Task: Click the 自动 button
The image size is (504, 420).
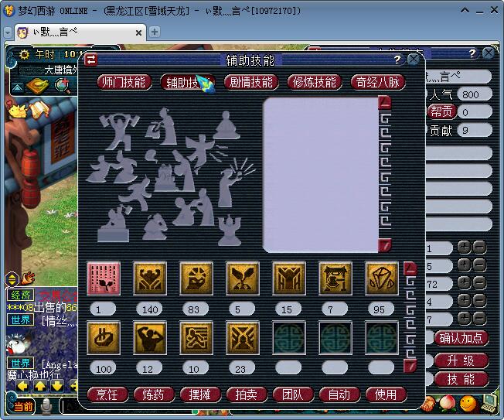Action: click(x=339, y=394)
